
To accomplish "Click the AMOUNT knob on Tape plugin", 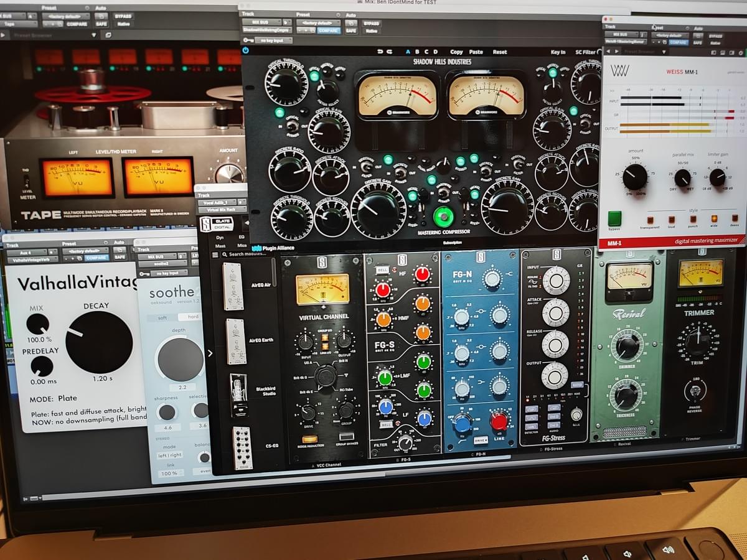I will point(230,174).
